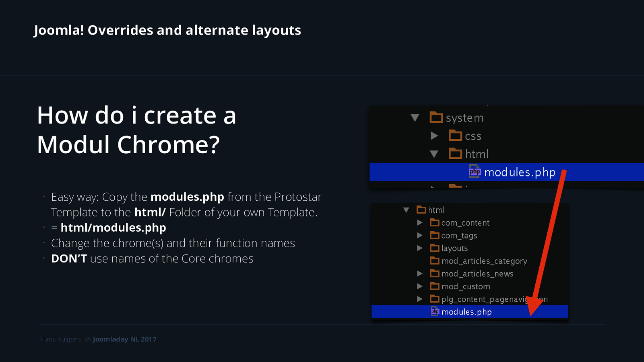Image resolution: width=644 pixels, height=362 pixels.
Task: Select modules.php in the upper tree
Action: (x=520, y=172)
